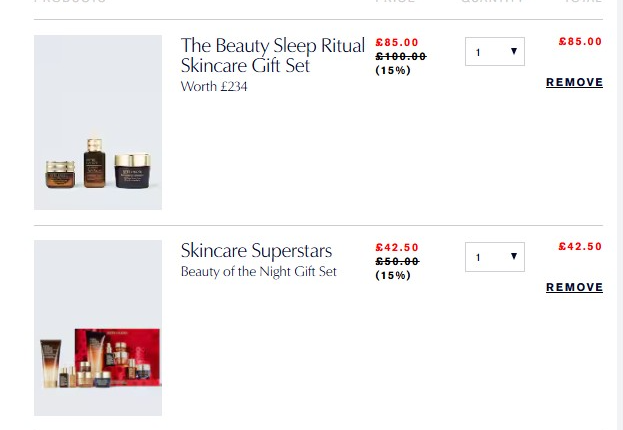The image size is (623, 430).
Task: Click the Beauty Sleep Ritual product image
Action: [x=98, y=122]
